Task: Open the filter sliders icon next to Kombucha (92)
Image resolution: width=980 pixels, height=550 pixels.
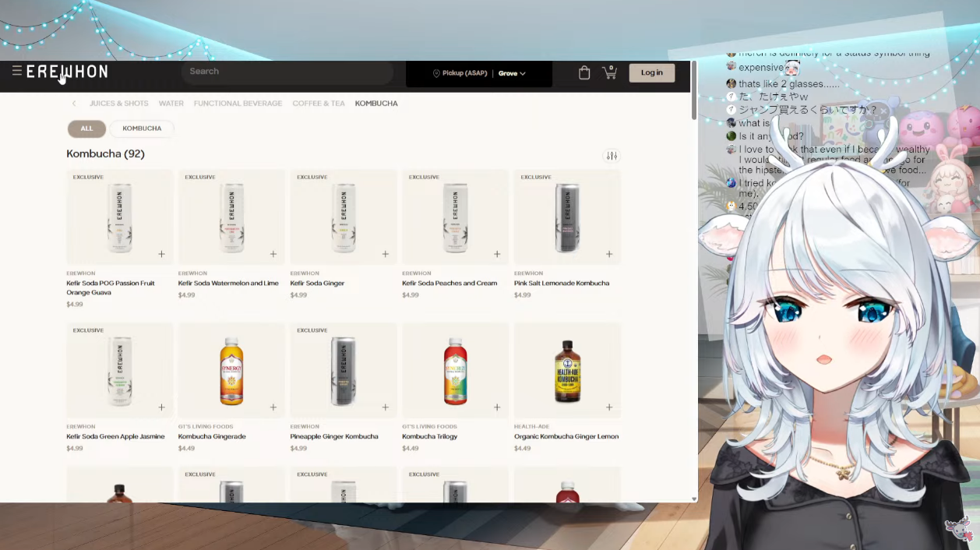Action: (612, 156)
